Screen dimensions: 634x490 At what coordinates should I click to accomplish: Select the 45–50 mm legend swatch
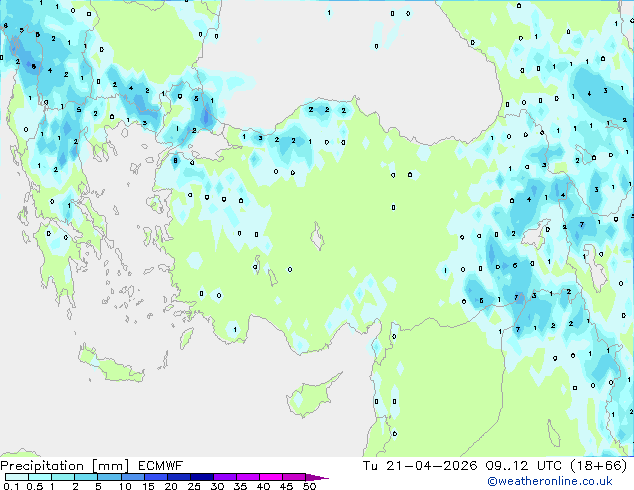294,477
